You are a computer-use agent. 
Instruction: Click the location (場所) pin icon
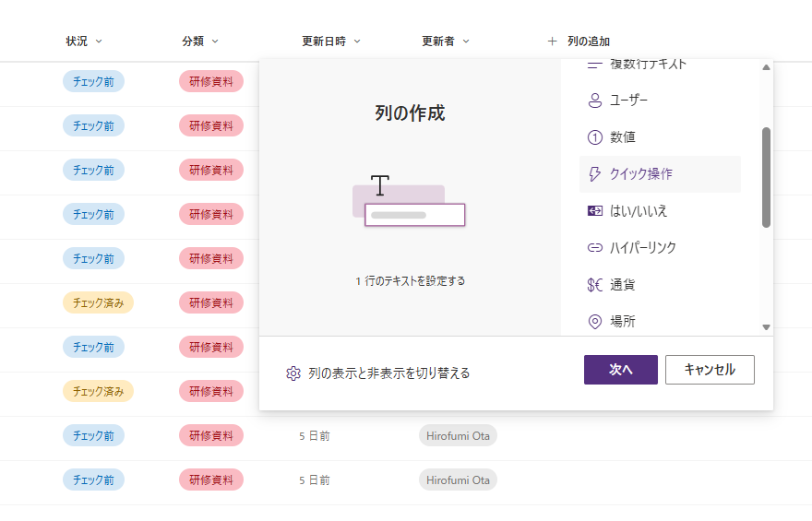[595, 322]
